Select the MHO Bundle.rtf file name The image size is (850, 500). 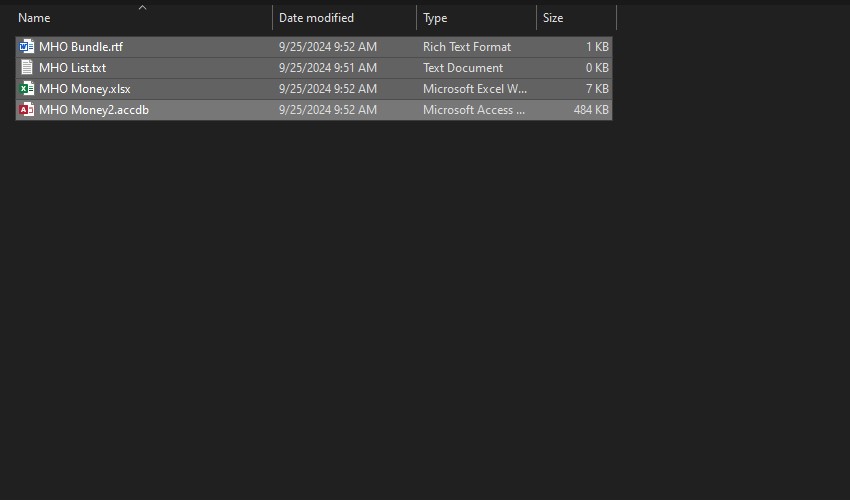[81, 47]
